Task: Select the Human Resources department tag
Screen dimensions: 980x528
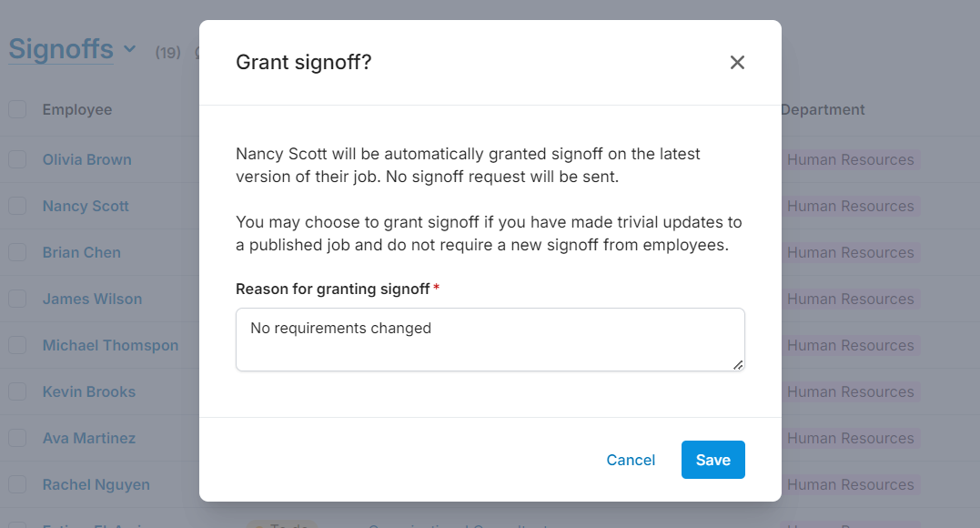Action: click(x=850, y=158)
